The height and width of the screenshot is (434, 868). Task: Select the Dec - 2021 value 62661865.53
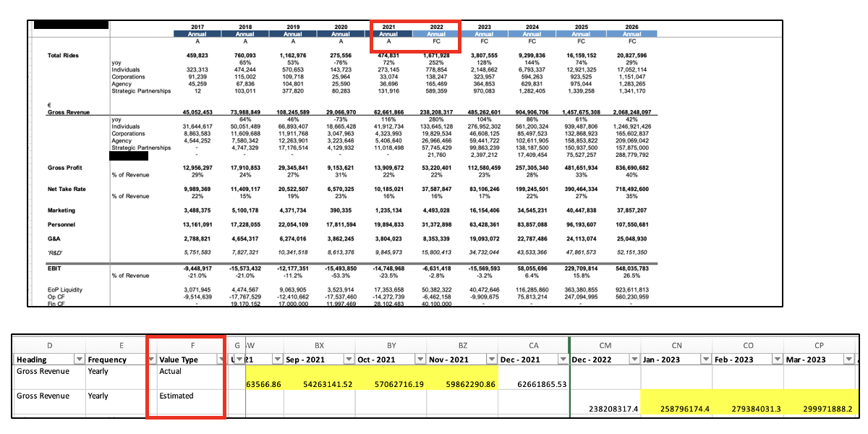click(x=532, y=383)
